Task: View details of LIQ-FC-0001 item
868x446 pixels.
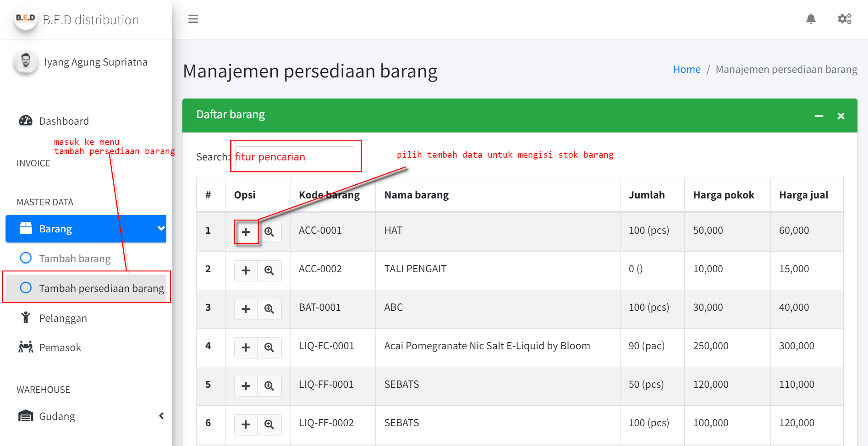Action: 269,347
